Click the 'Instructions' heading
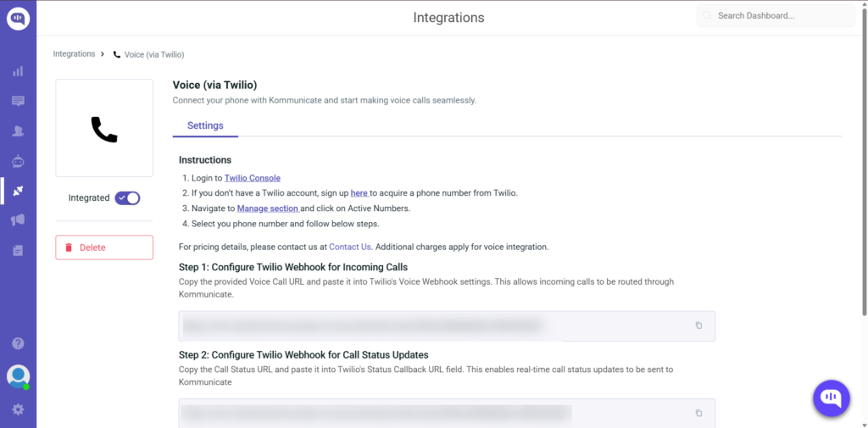Screen dimensions: 868x428 pos(205,160)
